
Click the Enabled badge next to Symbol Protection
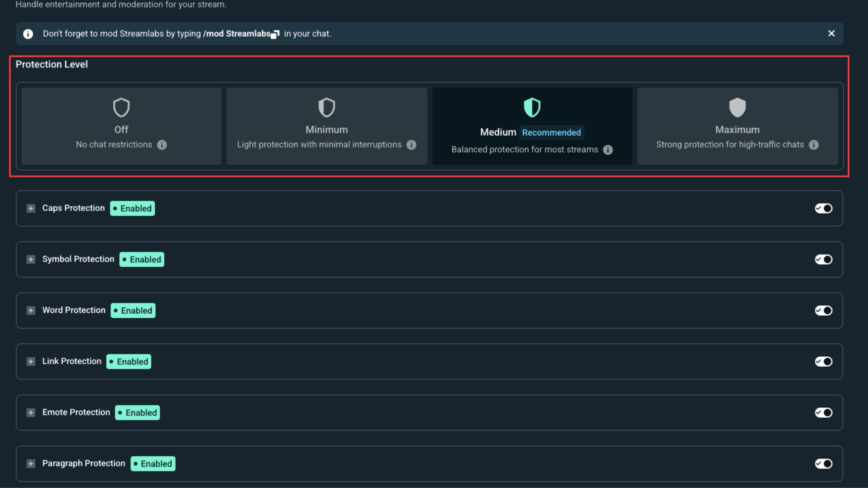coord(142,260)
